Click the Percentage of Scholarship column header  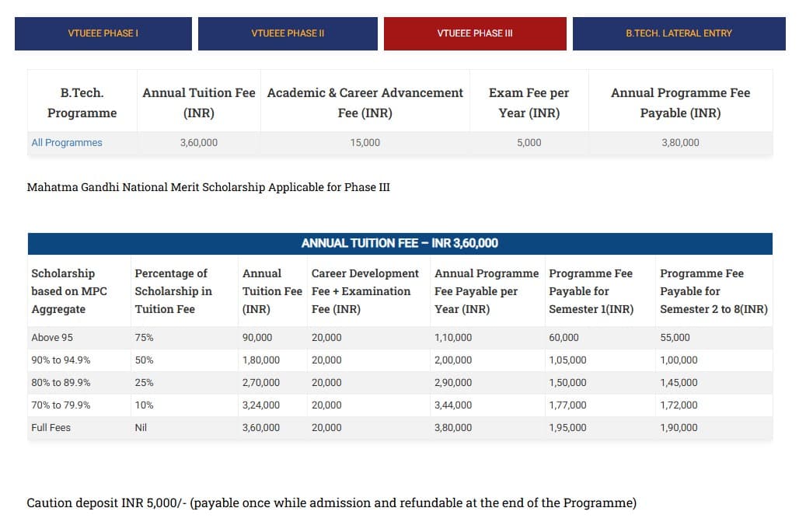173,291
